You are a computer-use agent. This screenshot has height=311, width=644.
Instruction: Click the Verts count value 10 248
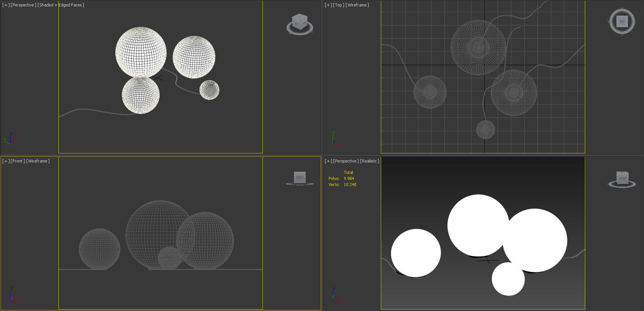point(350,184)
